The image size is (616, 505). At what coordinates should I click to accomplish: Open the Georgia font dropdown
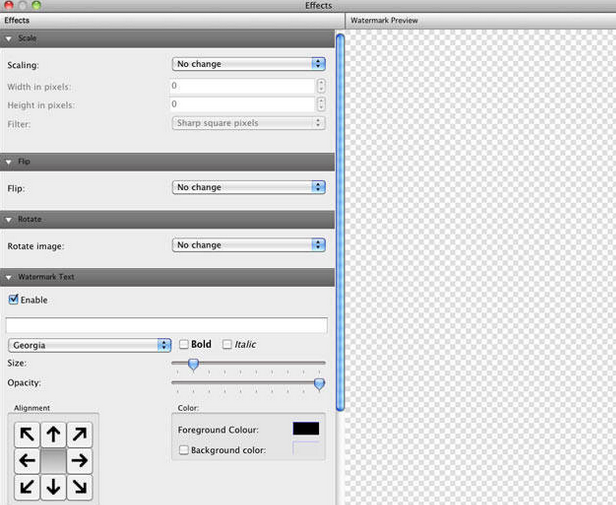89,345
